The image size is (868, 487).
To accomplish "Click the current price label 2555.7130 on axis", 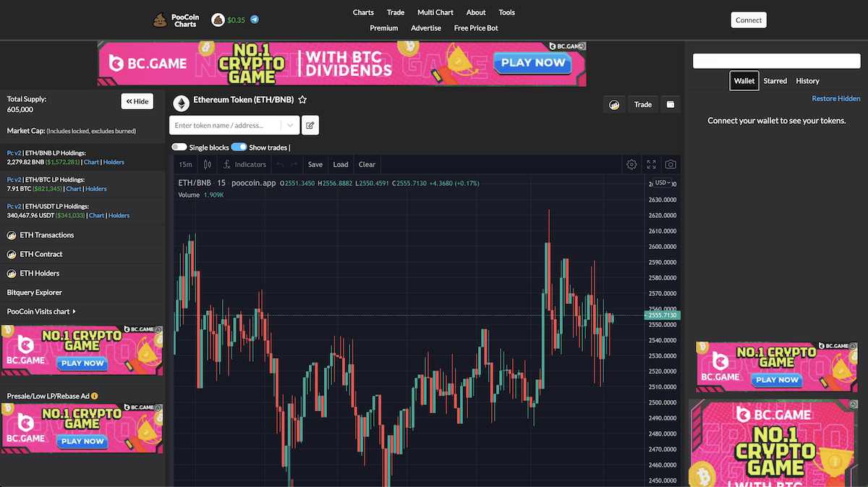I will (663, 316).
